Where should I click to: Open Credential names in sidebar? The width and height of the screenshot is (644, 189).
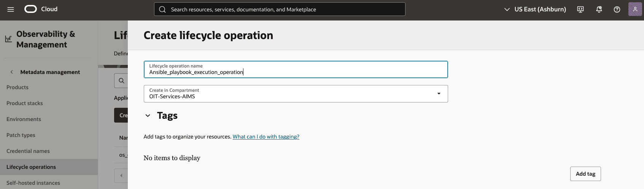click(x=28, y=151)
